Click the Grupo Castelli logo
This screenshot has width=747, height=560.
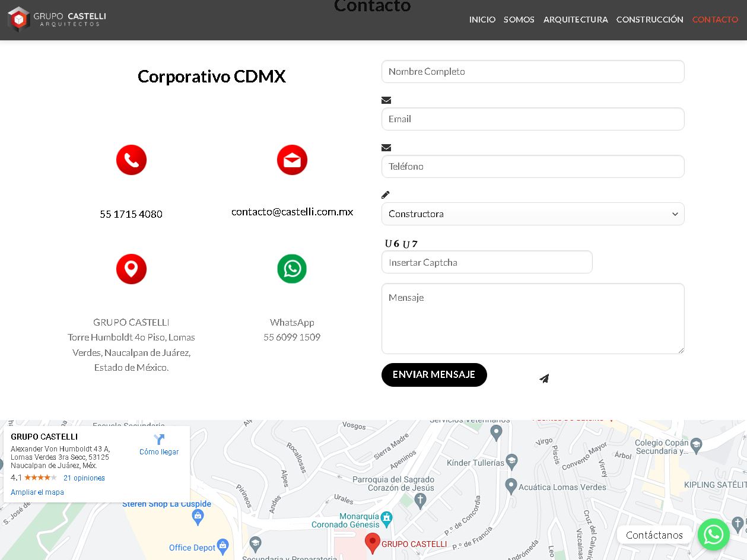tap(57, 19)
